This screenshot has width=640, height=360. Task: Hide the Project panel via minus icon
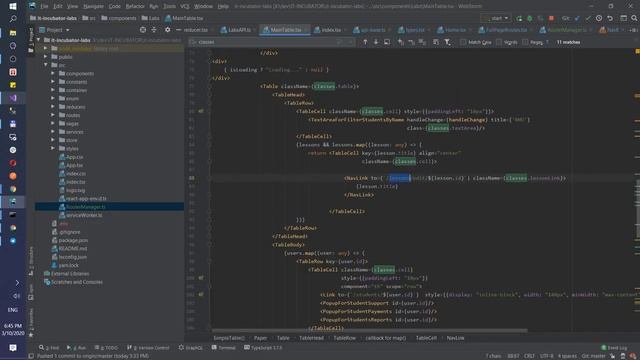pyautogui.click(x=178, y=30)
